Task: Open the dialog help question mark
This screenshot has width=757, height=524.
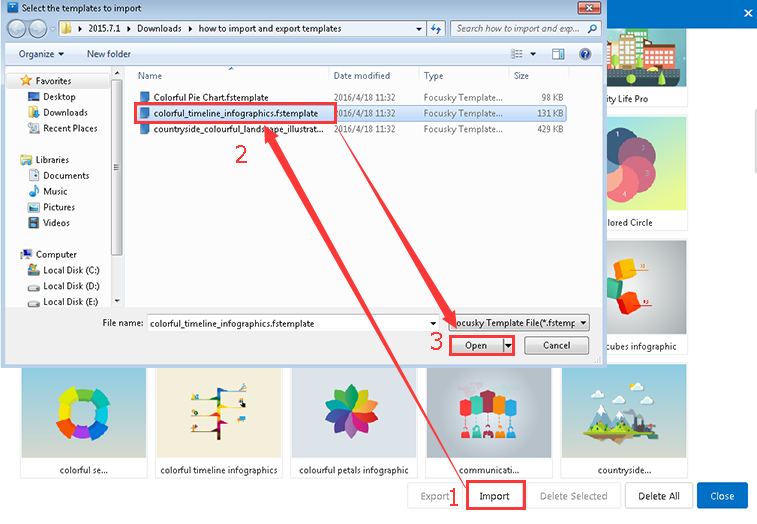Action: coord(585,54)
